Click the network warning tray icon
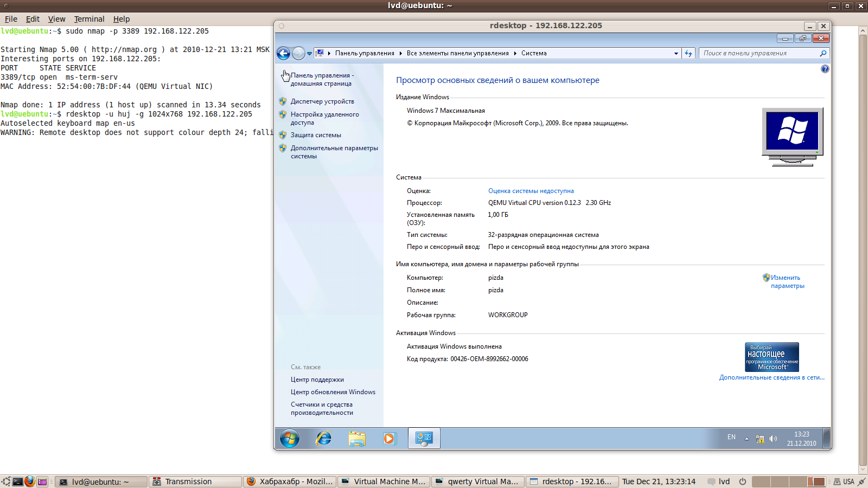 point(760,439)
